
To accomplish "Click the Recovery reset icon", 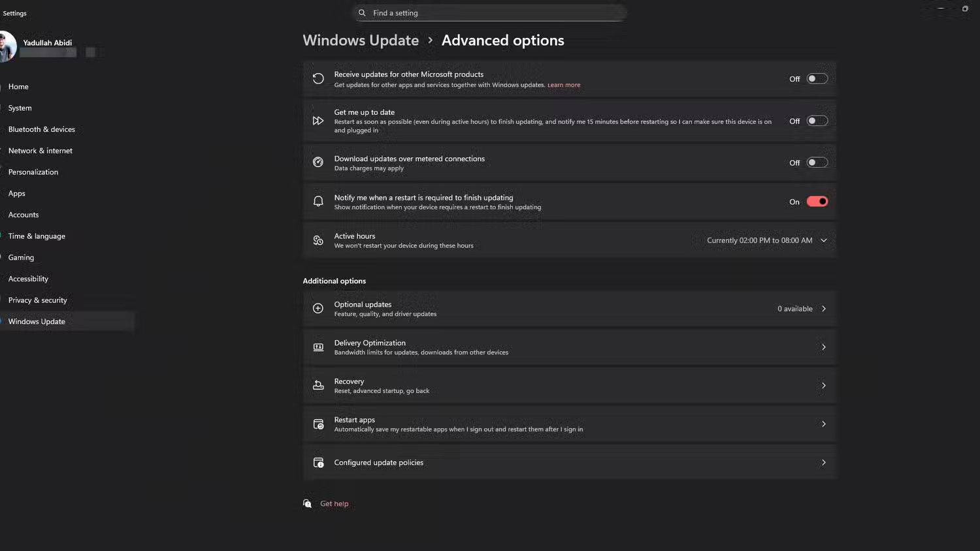I will point(318,385).
